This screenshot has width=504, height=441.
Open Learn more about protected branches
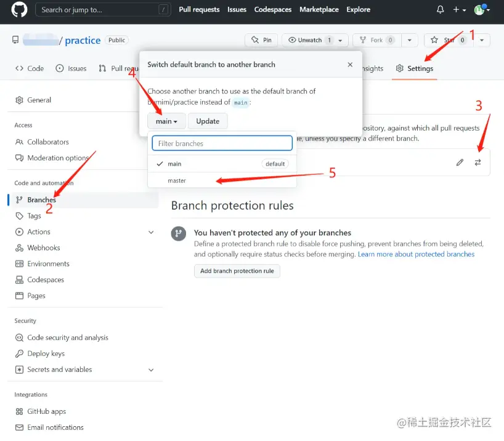point(416,254)
